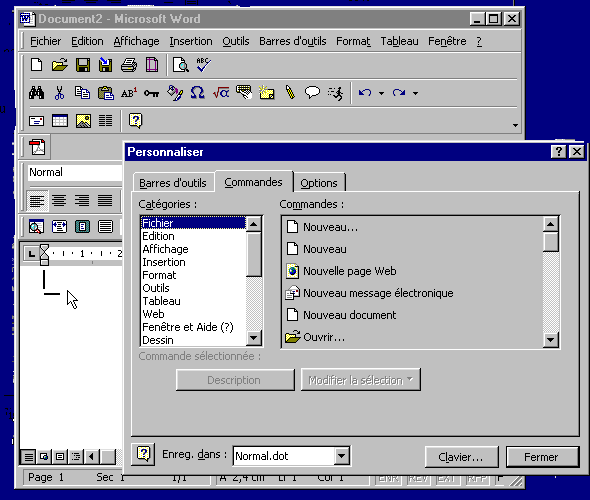Run spelling check ABC checkmark icon
This screenshot has width=590, height=500.
(204, 65)
